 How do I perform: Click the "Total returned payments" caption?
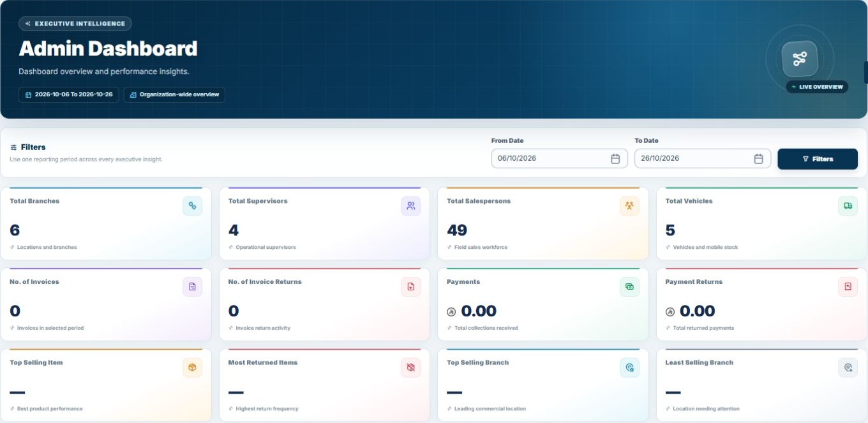coord(703,328)
